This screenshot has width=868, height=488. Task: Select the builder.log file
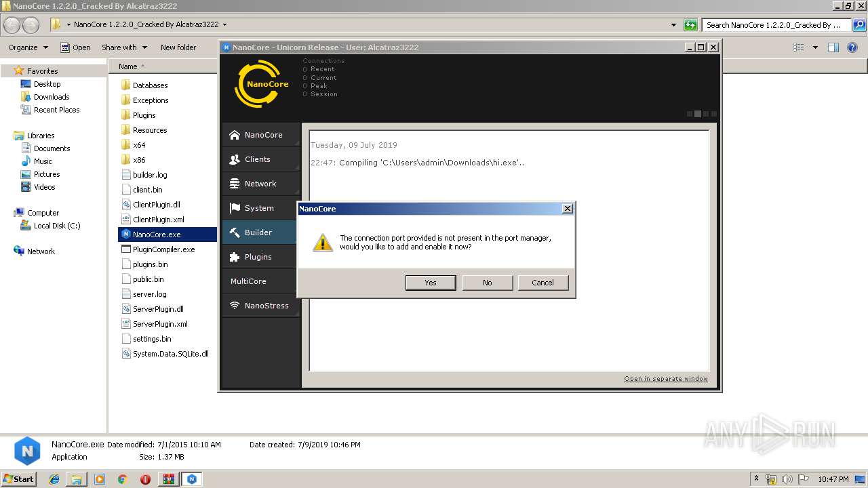(x=144, y=175)
